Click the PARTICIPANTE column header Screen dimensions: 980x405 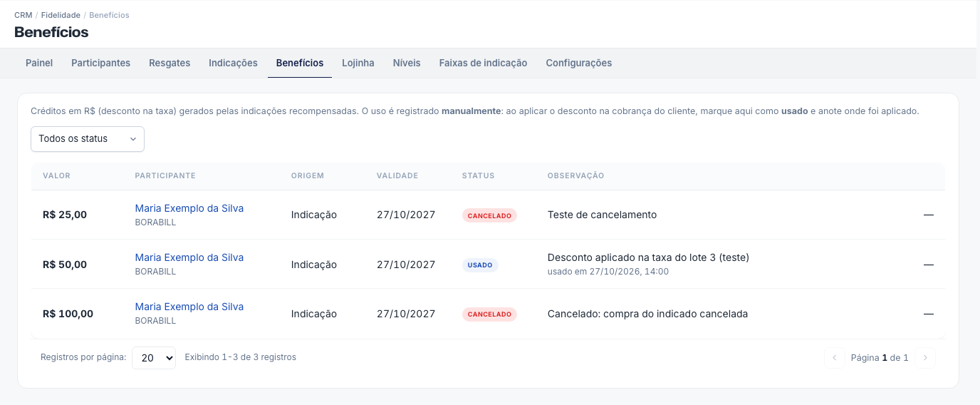tap(165, 175)
